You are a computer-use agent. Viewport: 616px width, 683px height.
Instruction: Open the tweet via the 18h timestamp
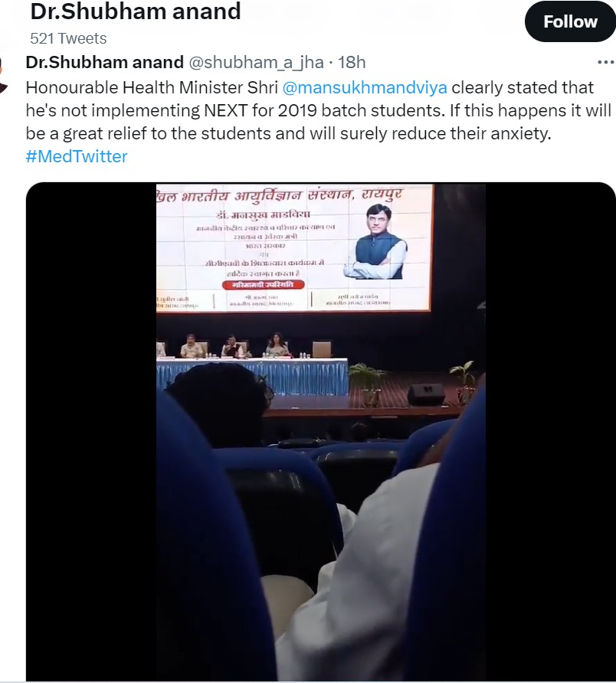352,63
